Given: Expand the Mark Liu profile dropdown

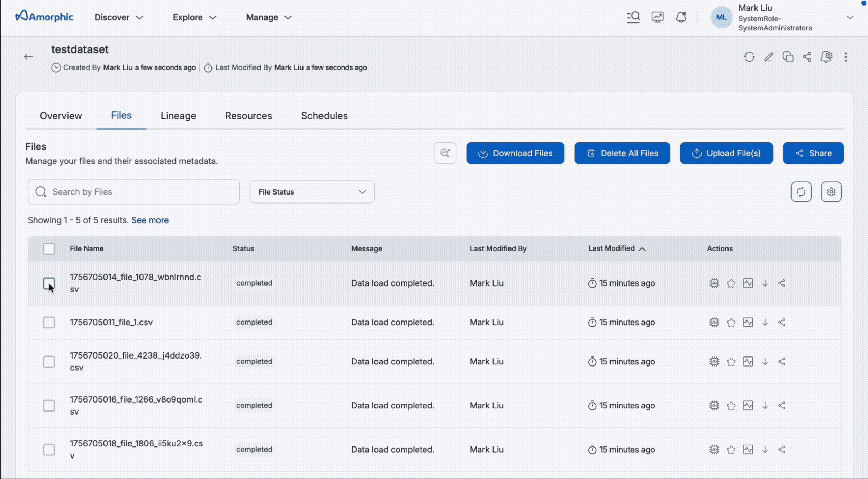Looking at the screenshot, I should point(850,17).
